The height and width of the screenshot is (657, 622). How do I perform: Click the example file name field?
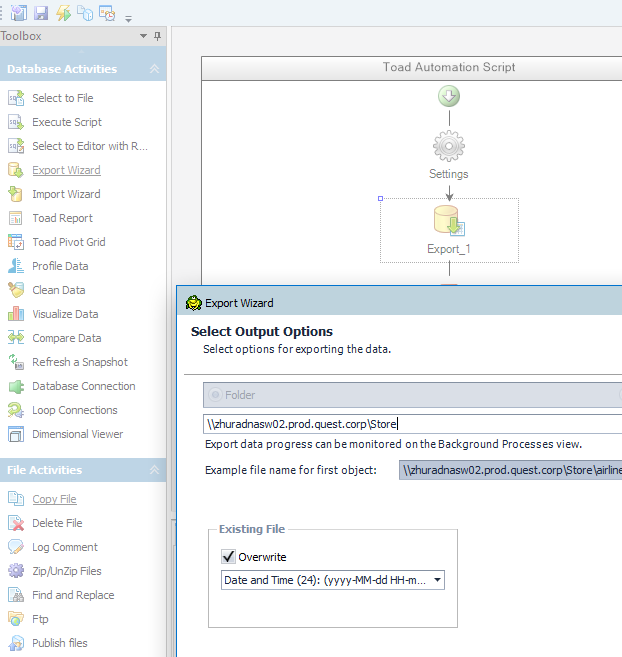[511, 470]
